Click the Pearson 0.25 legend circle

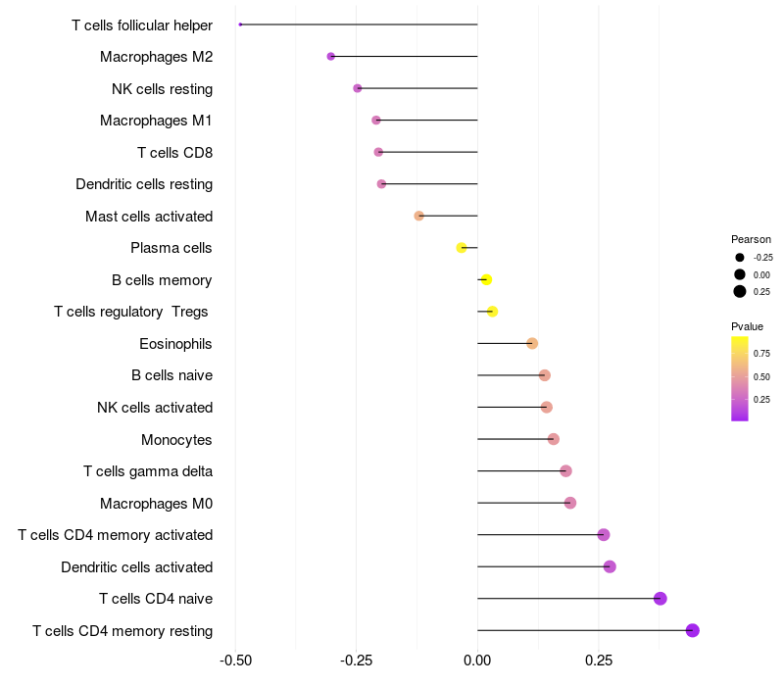(x=740, y=291)
